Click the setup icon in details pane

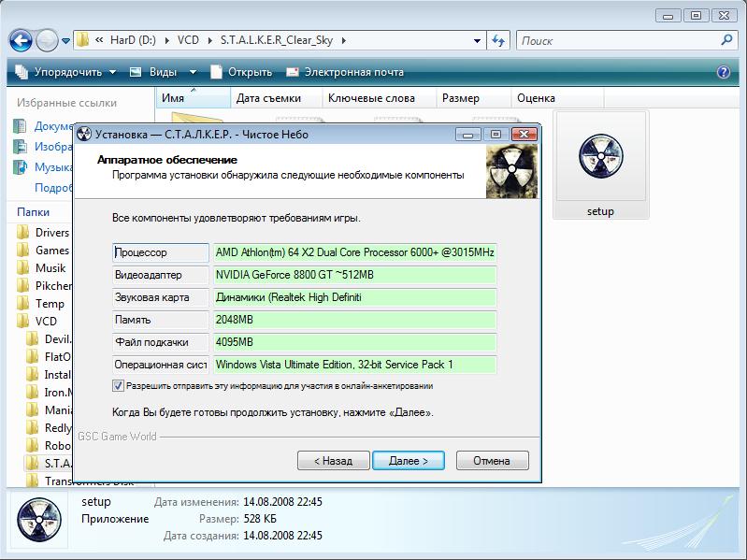point(39,520)
